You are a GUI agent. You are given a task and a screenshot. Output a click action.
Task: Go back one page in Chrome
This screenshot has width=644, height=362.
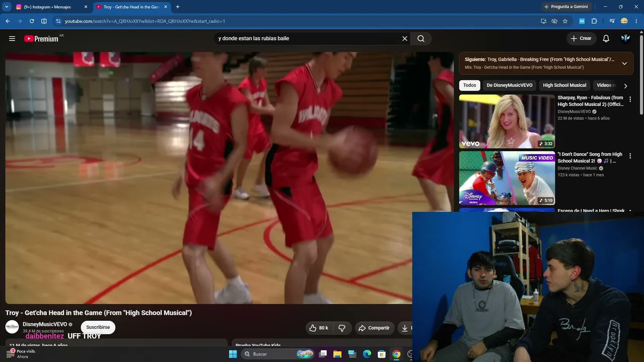pos(8,21)
